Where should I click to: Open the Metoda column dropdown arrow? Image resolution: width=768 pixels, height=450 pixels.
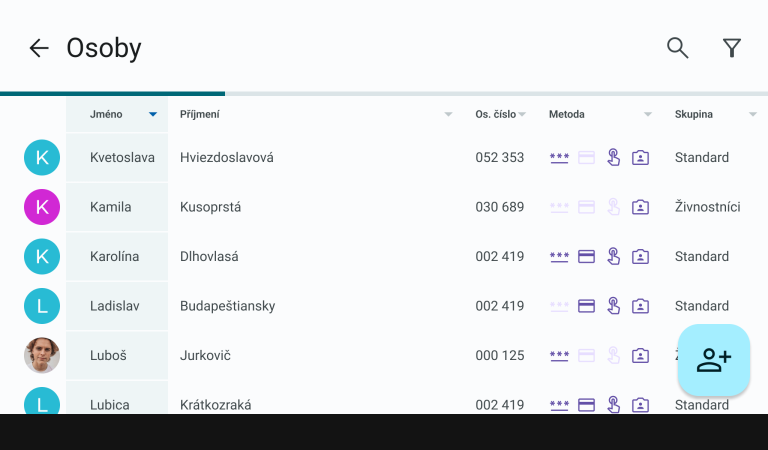click(x=648, y=115)
